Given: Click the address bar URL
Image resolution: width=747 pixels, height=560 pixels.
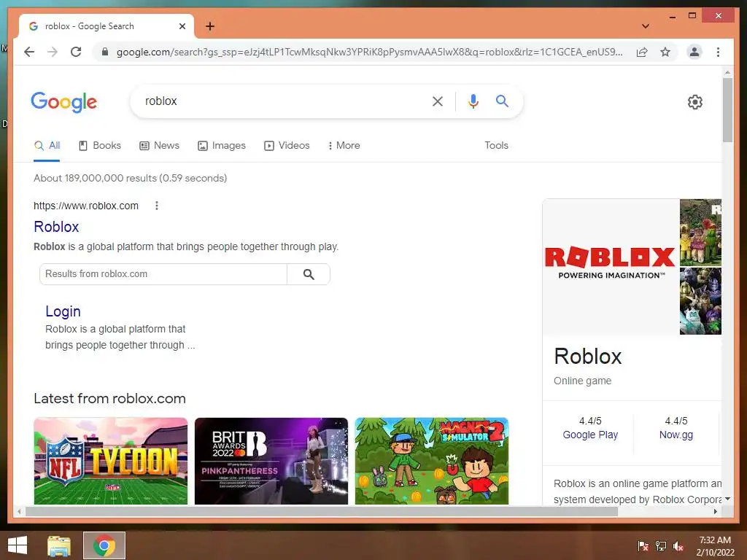Looking at the screenshot, I should [x=370, y=52].
